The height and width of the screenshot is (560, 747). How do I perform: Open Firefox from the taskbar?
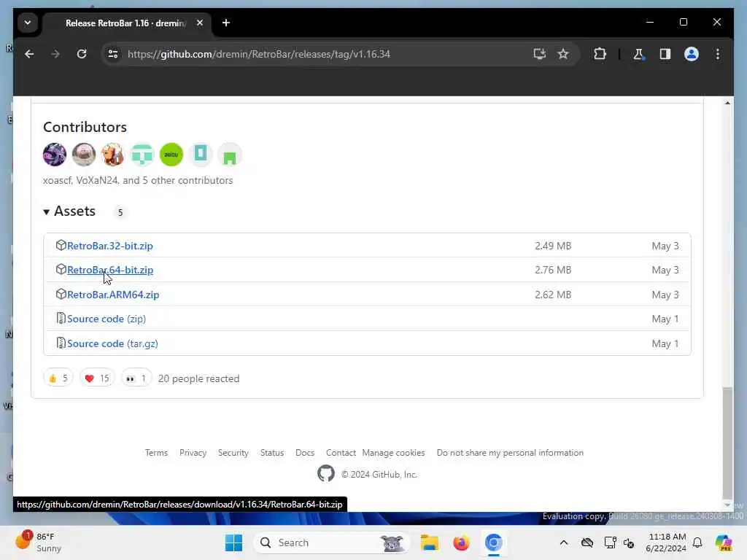point(461,542)
